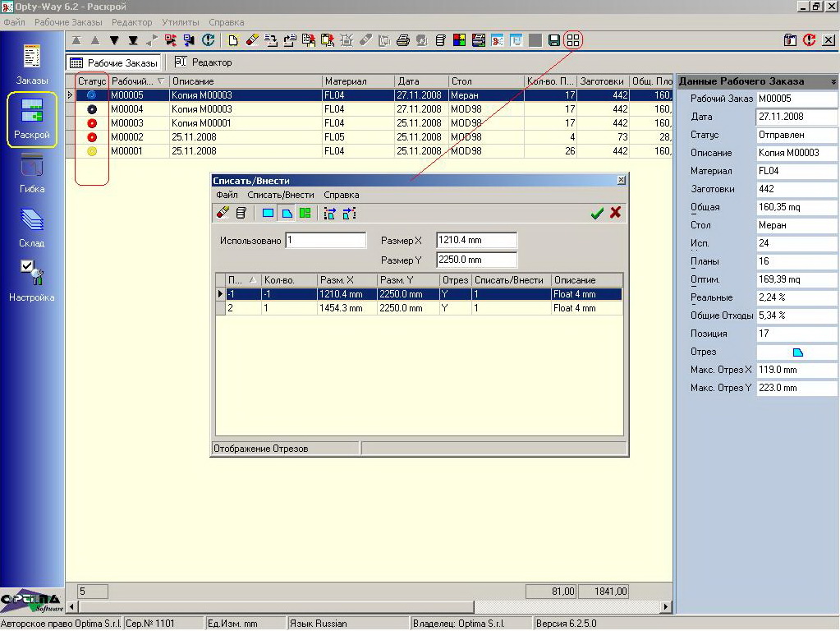Open the Файл menu in main window
This screenshot has width=840, height=631.
(15, 22)
